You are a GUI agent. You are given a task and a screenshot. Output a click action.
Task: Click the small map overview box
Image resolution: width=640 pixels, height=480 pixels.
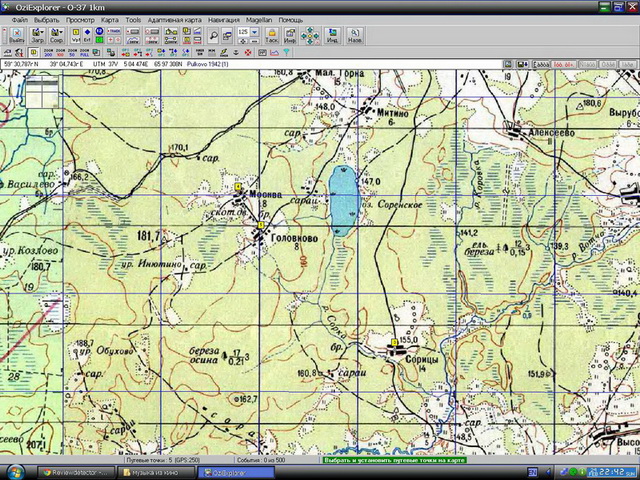42,92
